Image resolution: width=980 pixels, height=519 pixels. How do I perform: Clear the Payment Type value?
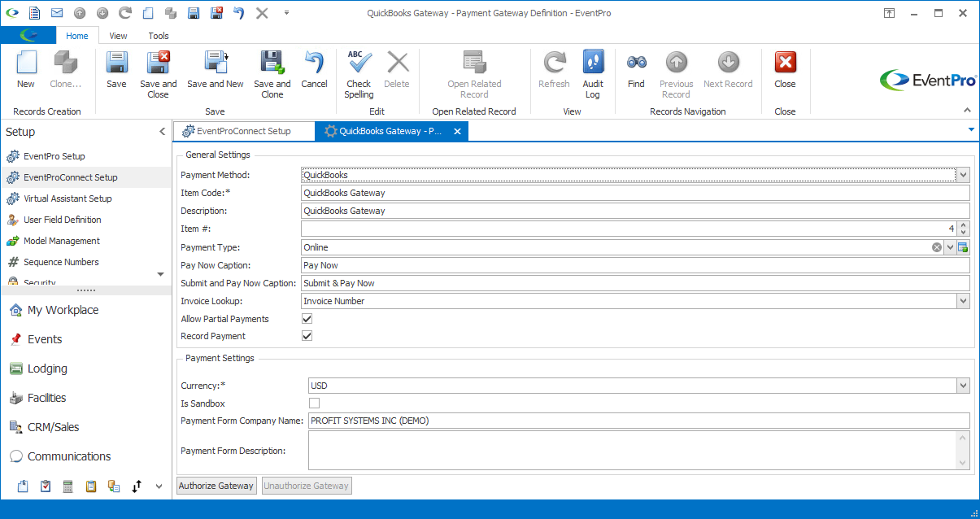[937, 247]
